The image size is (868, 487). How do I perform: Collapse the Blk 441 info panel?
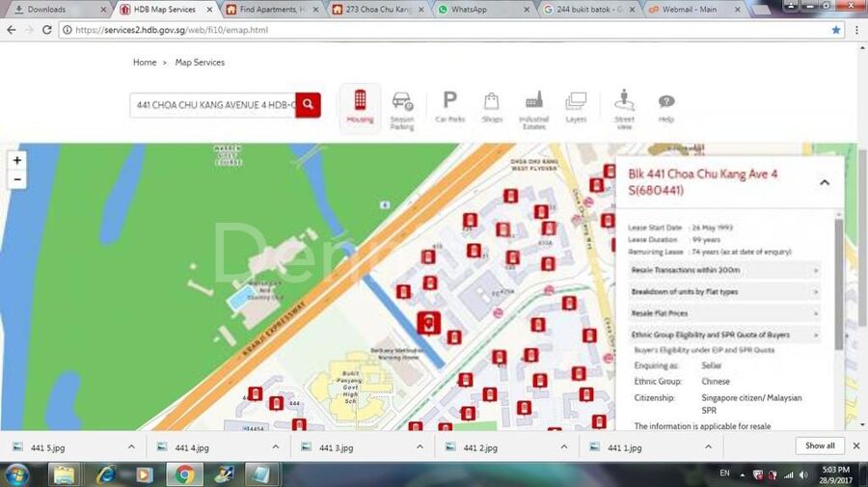[825, 182]
